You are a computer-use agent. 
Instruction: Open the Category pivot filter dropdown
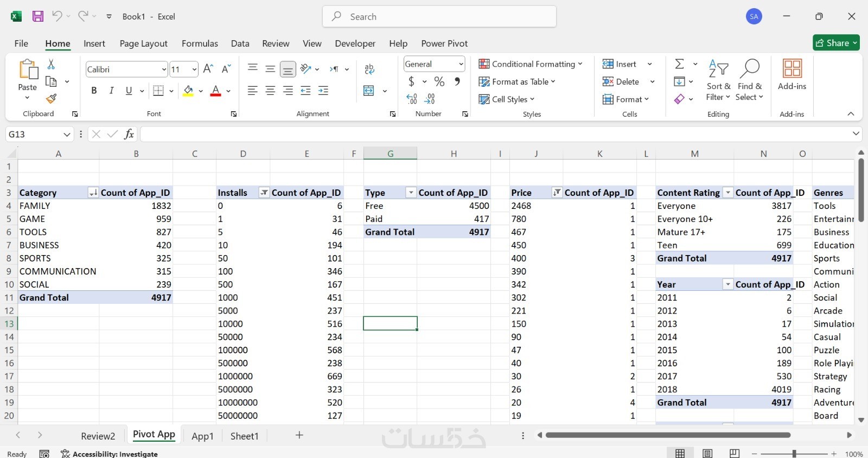pos(93,193)
